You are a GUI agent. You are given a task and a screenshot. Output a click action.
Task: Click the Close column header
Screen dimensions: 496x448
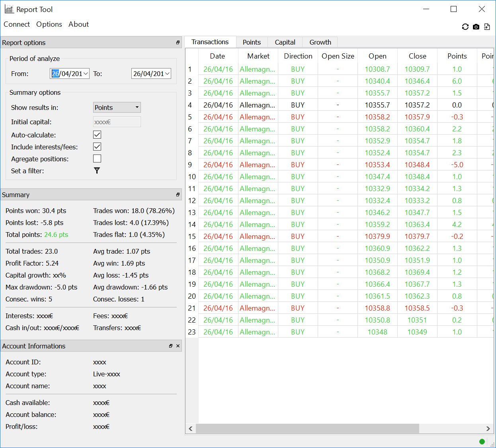417,56
